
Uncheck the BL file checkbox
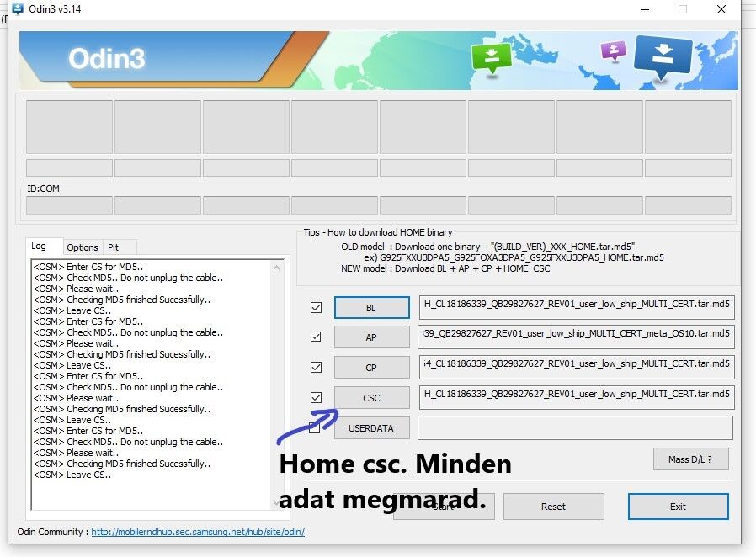click(316, 307)
